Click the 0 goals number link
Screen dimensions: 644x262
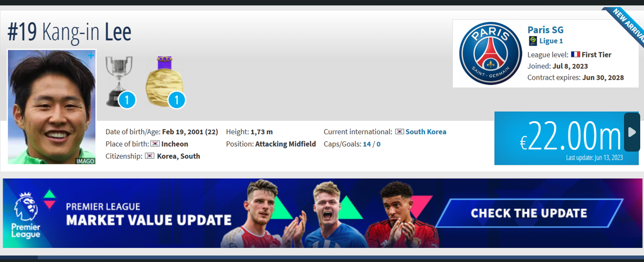pos(379,144)
